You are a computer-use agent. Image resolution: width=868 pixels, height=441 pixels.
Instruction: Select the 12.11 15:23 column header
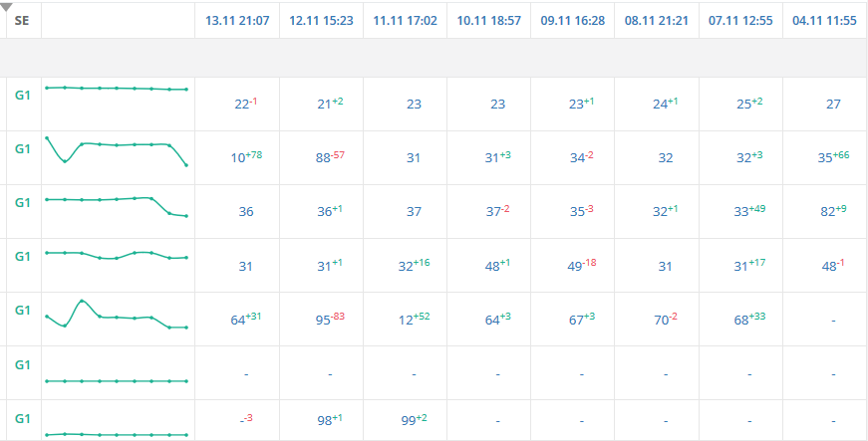click(321, 21)
